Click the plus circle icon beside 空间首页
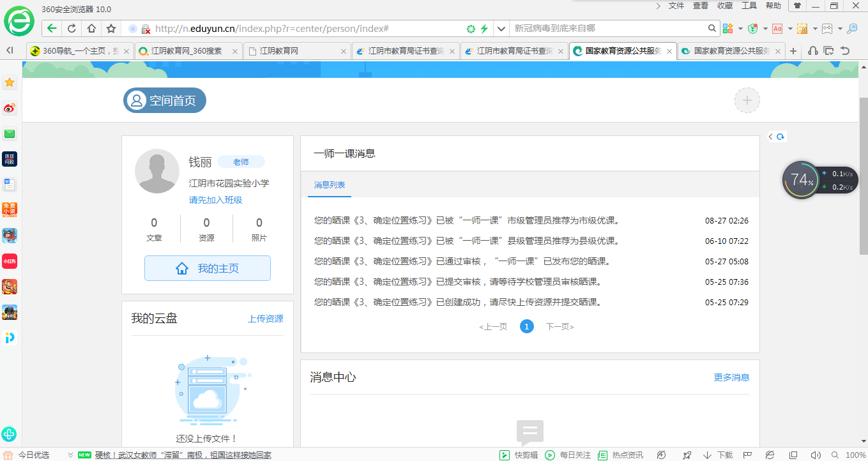 pyautogui.click(x=747, y=100)
